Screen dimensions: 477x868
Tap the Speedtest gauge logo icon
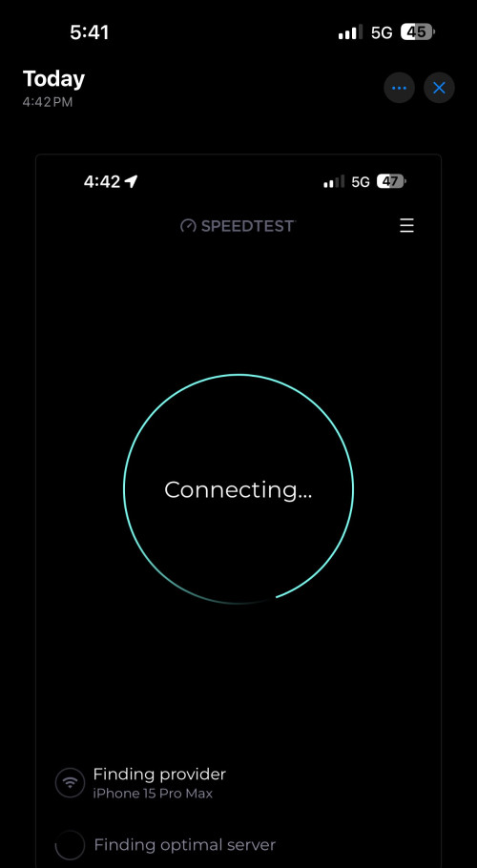point(188,226)
